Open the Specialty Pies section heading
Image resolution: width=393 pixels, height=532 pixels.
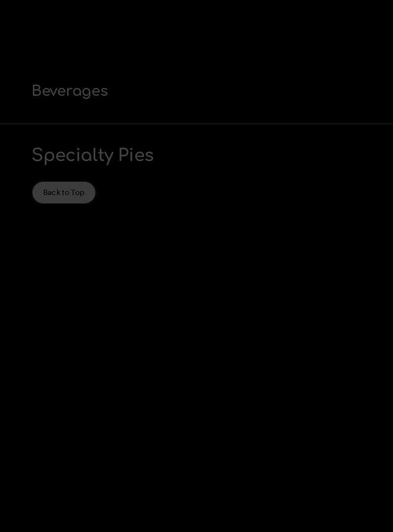coord(93,155)
